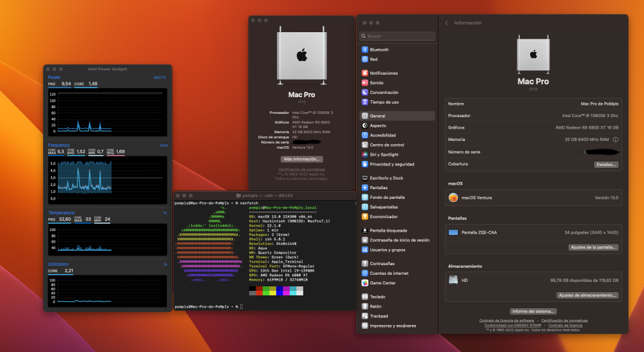The height and width of the screenshot is (352, 644).
Task: Open the Concentración moon icon
Action: point(365,92)
